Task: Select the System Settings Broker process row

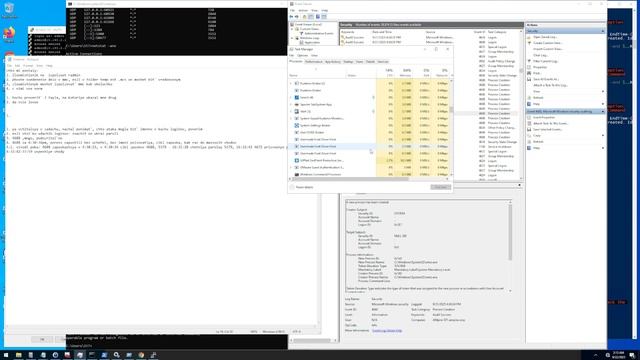Action: point(370,125)
